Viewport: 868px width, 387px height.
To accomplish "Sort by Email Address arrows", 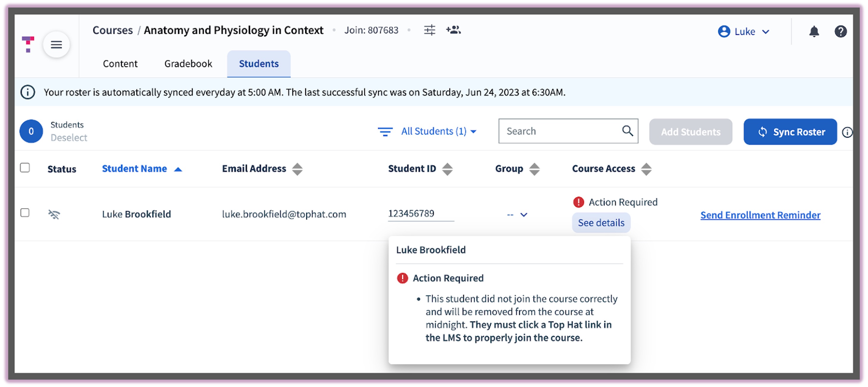I will (297, 169).
